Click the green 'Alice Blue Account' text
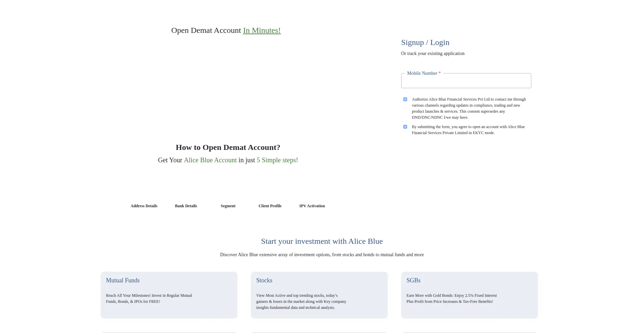Viewport: 644px width, 333px height. [x=210, y=160]
